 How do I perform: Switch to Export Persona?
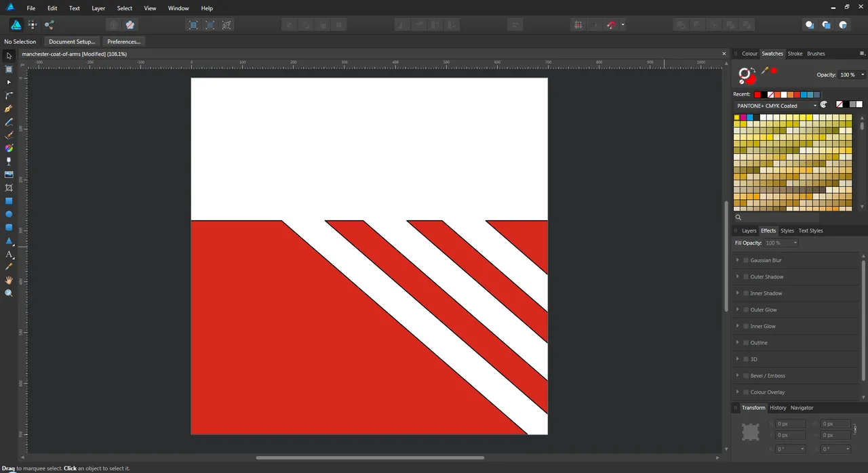pos(50,25)
